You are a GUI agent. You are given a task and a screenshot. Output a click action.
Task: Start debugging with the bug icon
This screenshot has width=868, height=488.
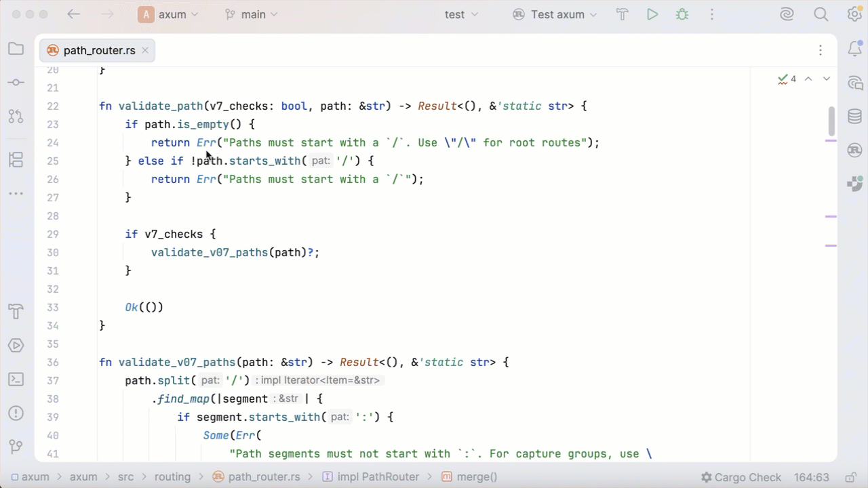(x=682, y=15)
